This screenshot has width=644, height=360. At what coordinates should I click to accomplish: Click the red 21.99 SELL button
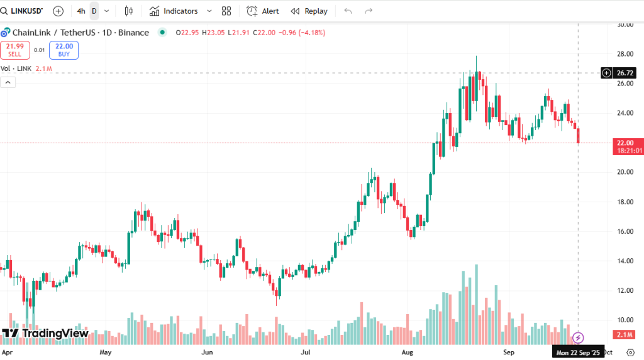[14, 50]
